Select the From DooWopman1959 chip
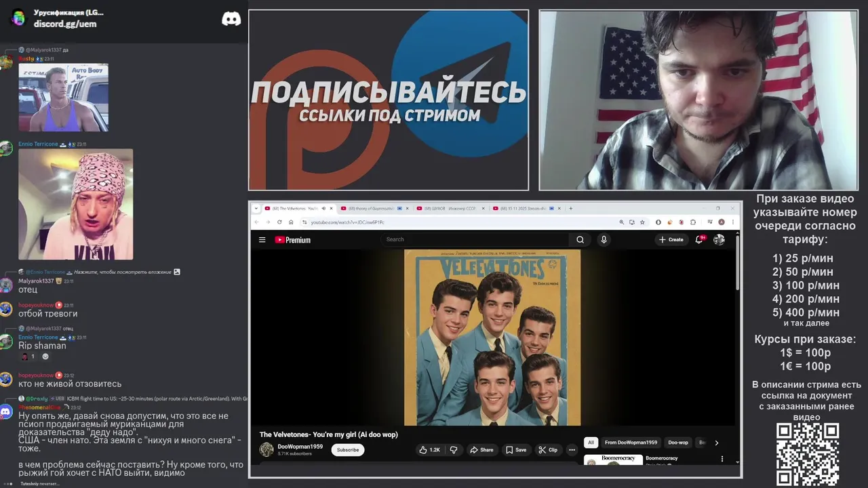Screen dimensions: 868x488 631,443
